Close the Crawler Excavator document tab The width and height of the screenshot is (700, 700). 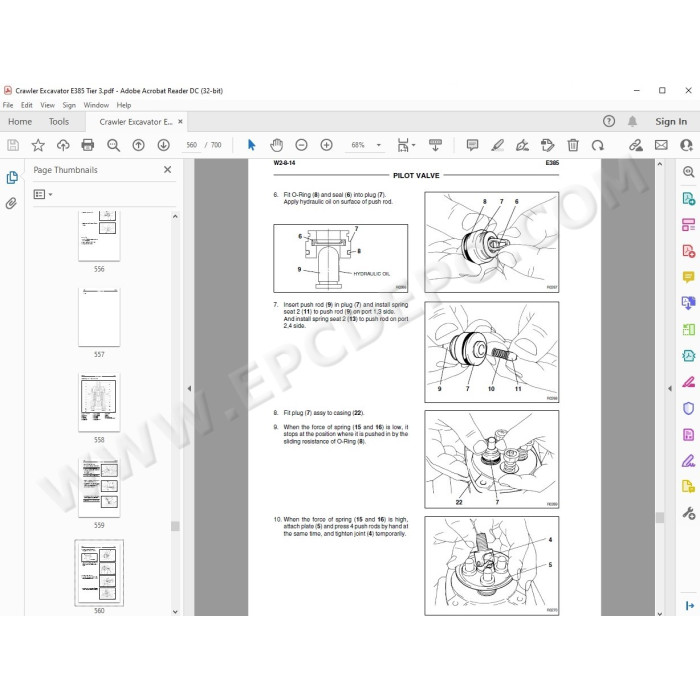pos(180,121)
